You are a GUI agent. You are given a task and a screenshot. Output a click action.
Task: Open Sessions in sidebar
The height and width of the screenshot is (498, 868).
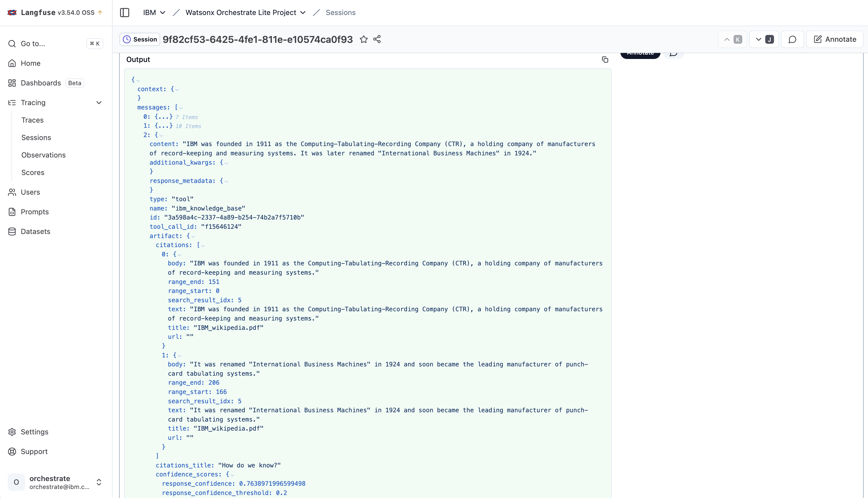tap(36, 138)
